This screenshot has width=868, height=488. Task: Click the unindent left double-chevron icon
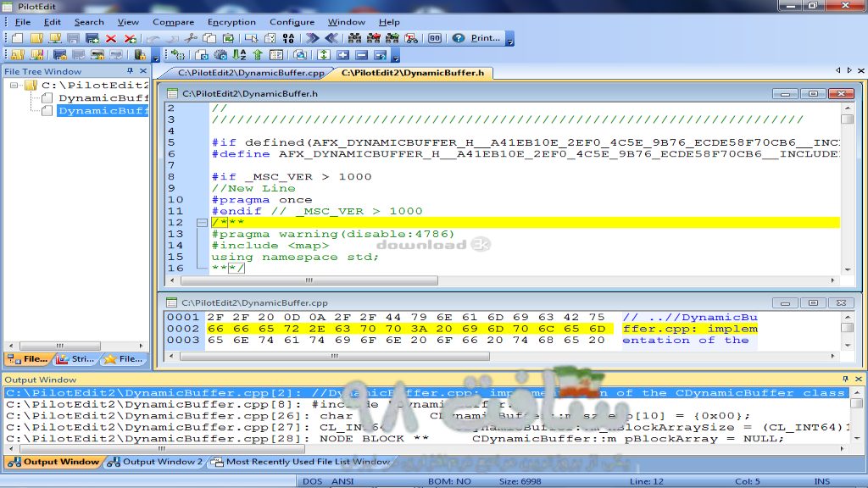click(x=331, y=38)
